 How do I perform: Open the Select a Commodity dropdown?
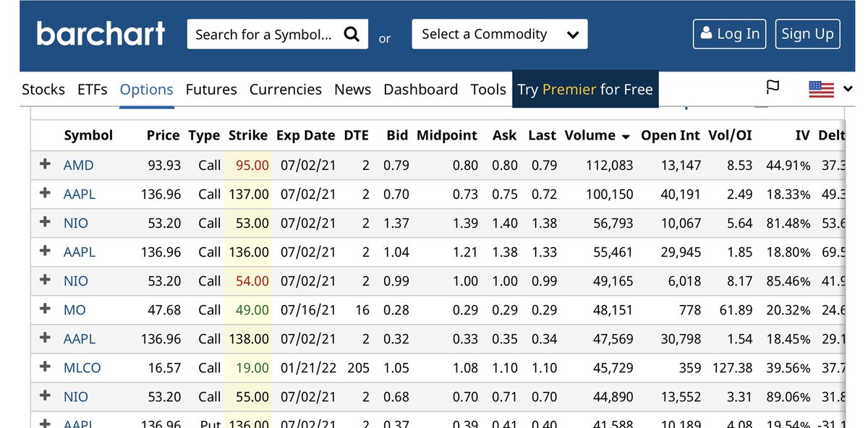500,34
